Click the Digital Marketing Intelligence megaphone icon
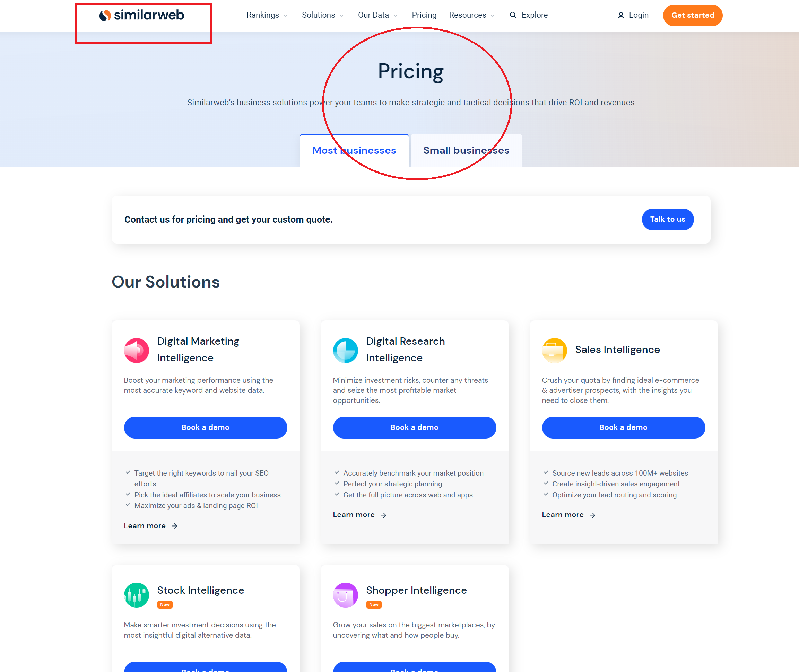The image size is (799, 672). 136,350
